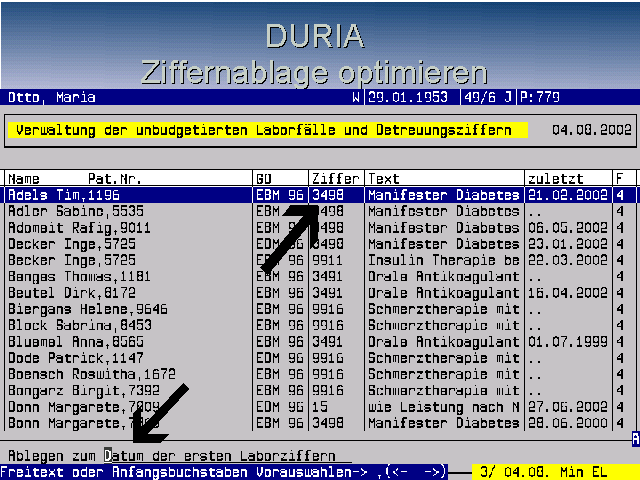Click the patient number P:779
The image size is (640, 480).
pos(540,97)
